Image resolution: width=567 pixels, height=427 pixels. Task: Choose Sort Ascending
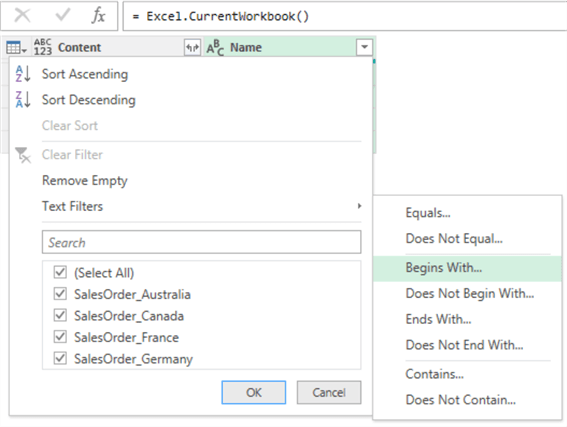click(85, 74)
